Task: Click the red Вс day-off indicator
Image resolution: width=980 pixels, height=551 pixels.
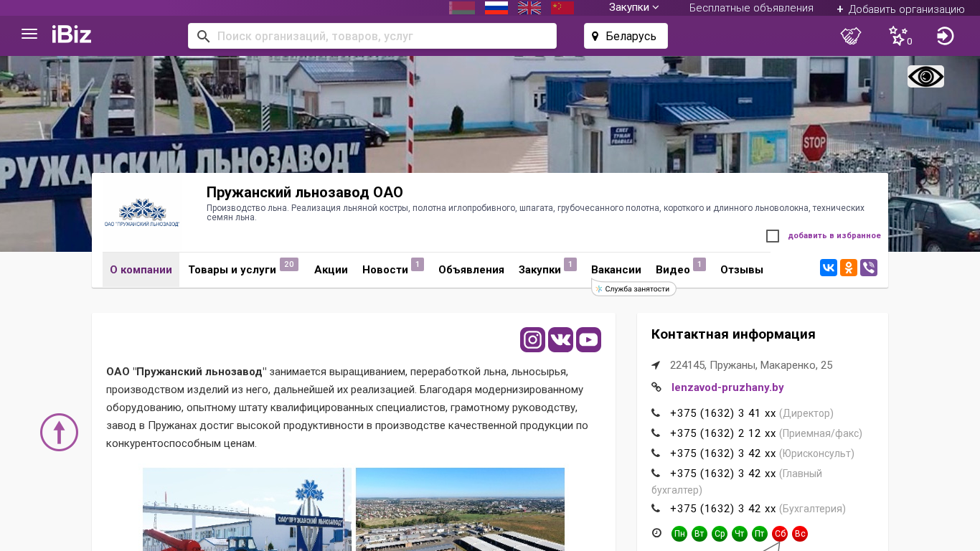Action: (800, 534)
